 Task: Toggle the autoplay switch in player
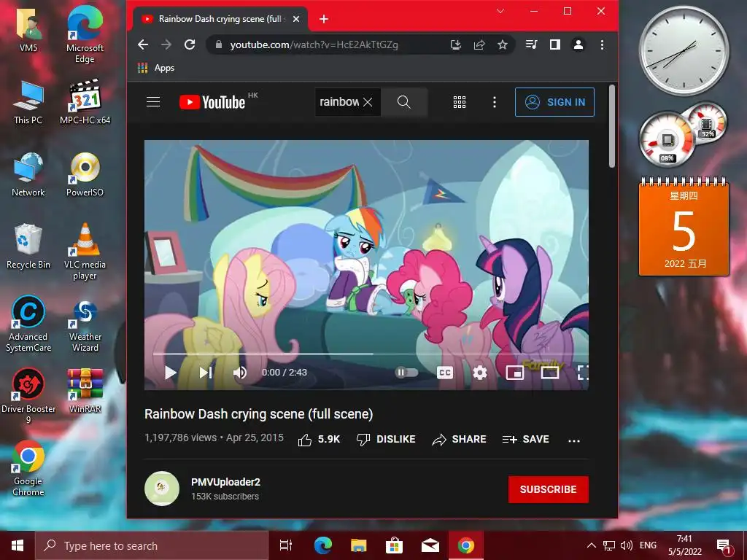click(x=406, y=373)
